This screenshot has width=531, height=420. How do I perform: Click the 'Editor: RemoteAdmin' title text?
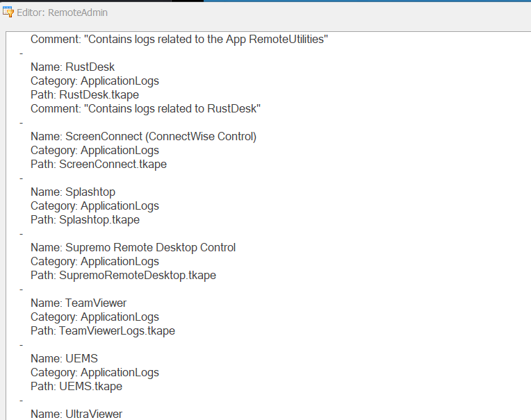coord(63,12)
